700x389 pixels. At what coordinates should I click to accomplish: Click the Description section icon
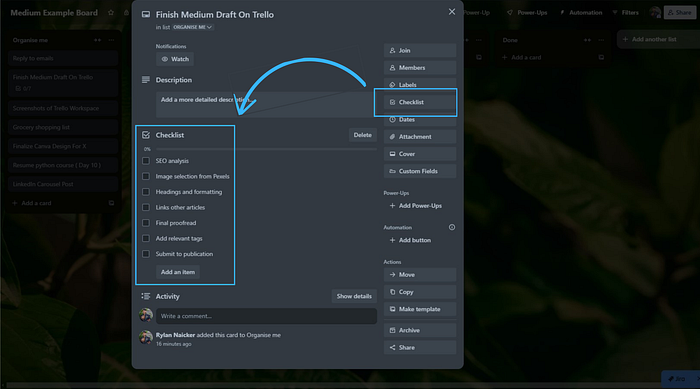146,80
